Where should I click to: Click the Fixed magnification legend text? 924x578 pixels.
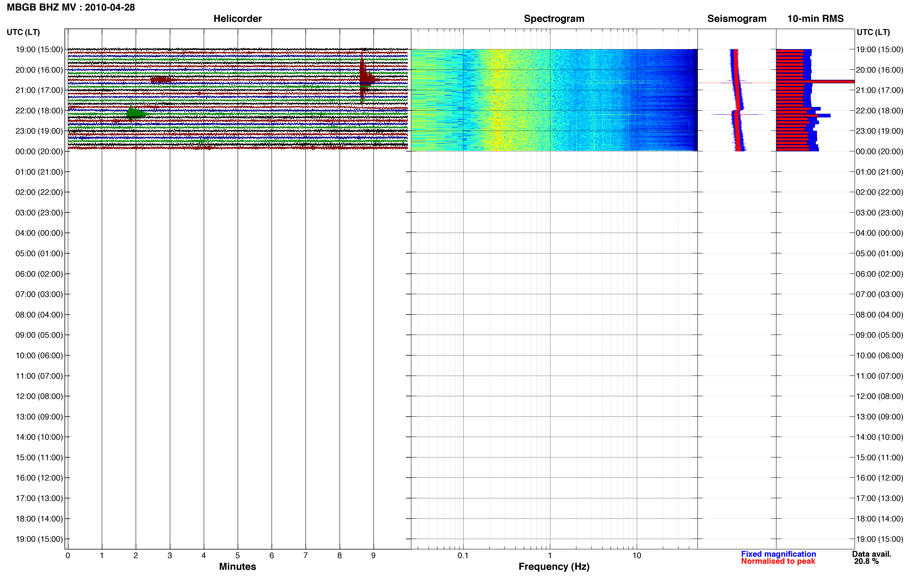coord(778,554)
